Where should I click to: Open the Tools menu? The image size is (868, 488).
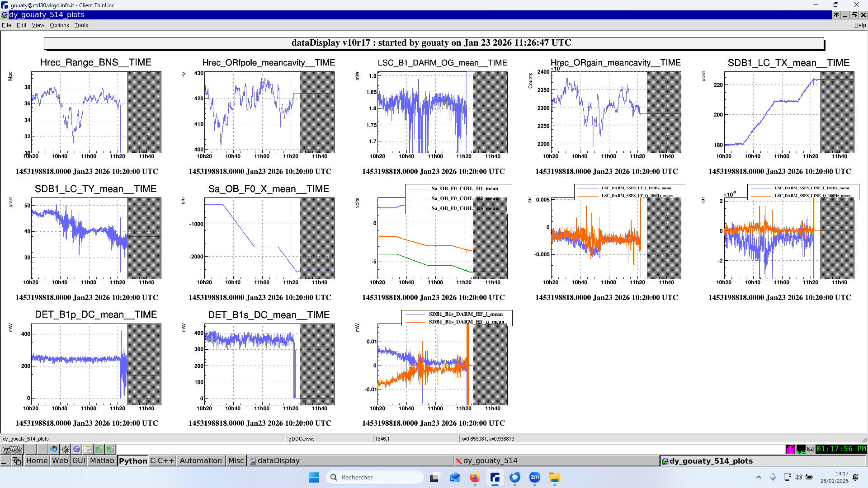click(81, 25)
